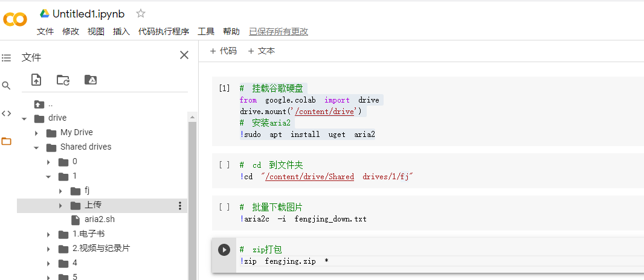Open the search sidebar icon

[6, 85]
